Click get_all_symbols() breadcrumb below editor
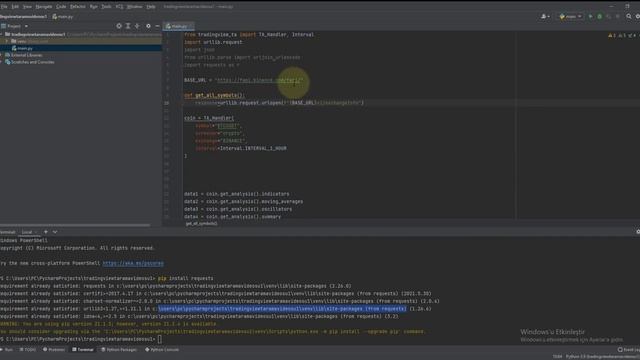 tap(202, 224)
